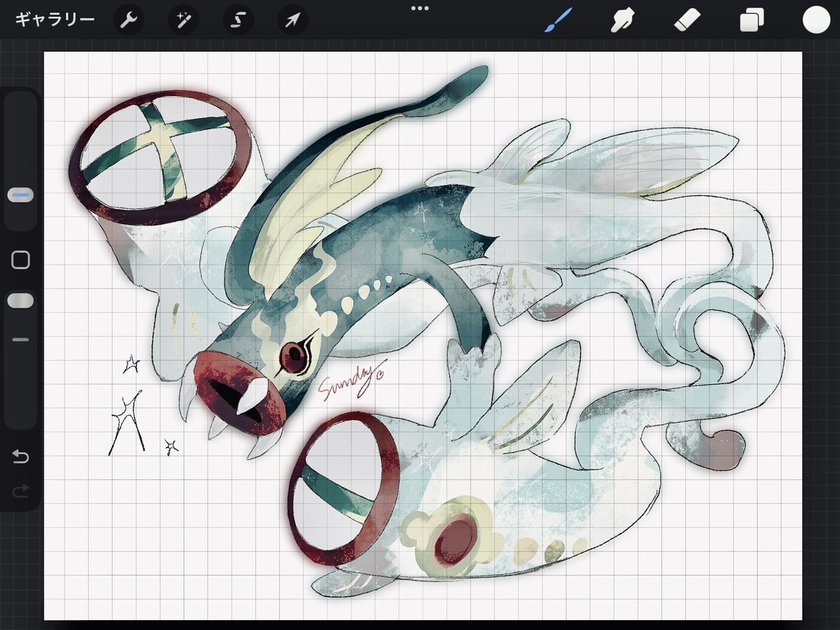Screen dimensions: 840x630
Task: Adjust the brush size slider handle
Action: [x=20, y=195]
